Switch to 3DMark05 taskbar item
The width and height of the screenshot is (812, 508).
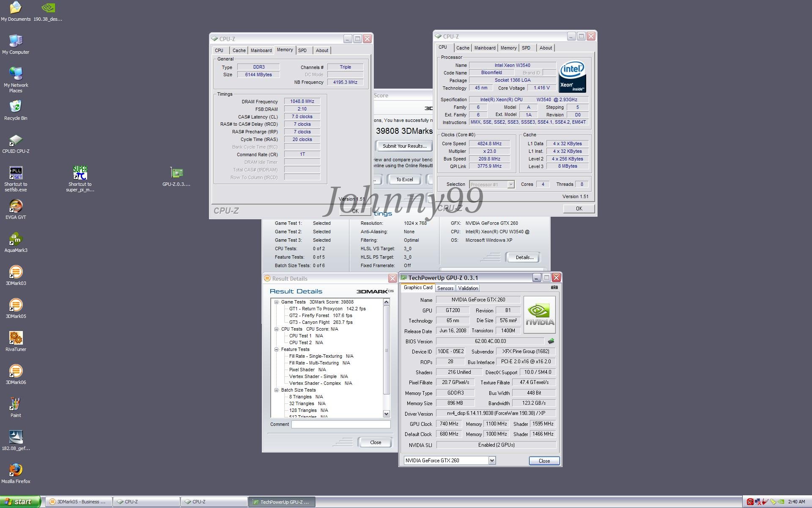[x=78, y=502]
